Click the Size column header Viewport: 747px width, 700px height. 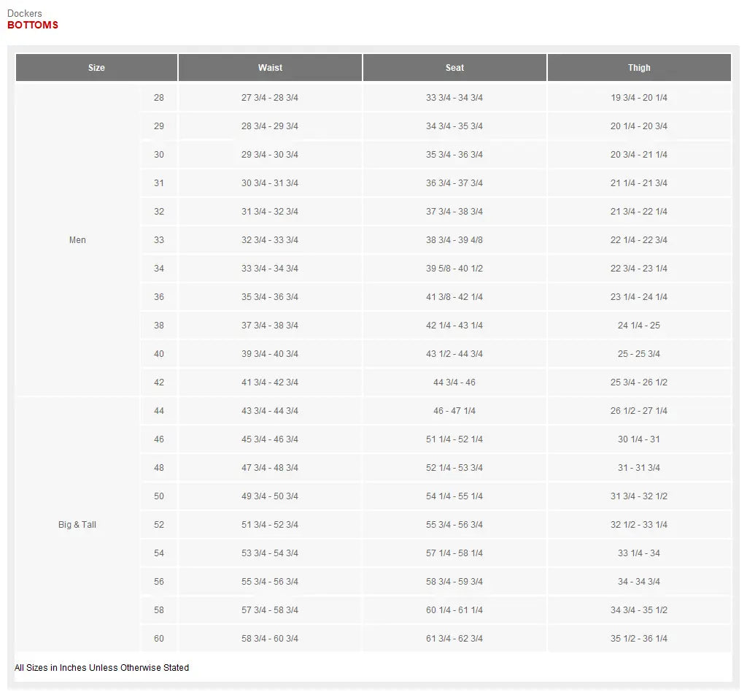click(x=96, y=68)
